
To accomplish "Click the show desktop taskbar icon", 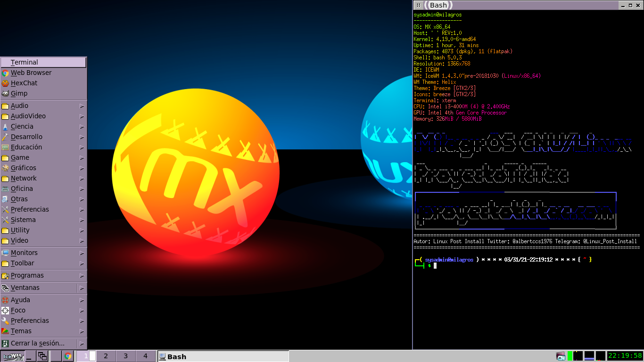I will coord(30,356).
